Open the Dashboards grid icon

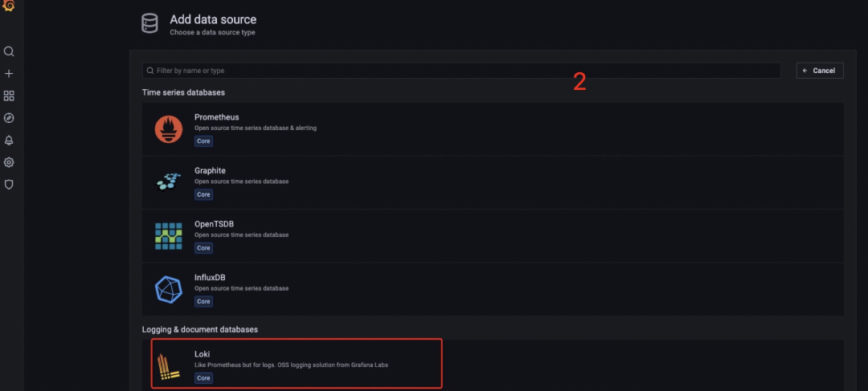tap(9, 96)
